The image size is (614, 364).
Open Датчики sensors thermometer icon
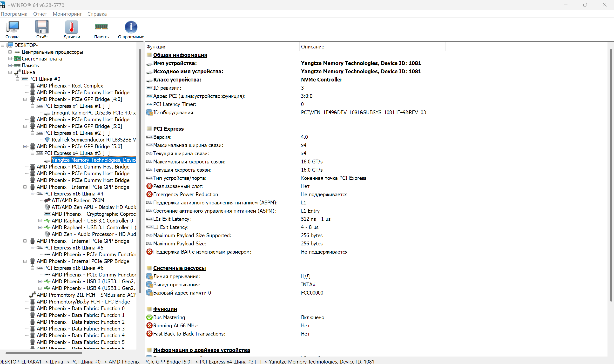point(72,29)
